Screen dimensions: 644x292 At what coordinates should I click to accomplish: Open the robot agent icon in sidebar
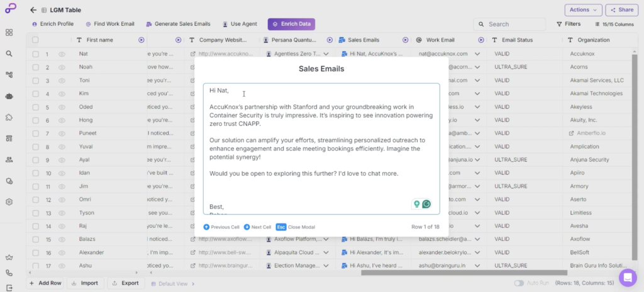(x=9, y=96)
